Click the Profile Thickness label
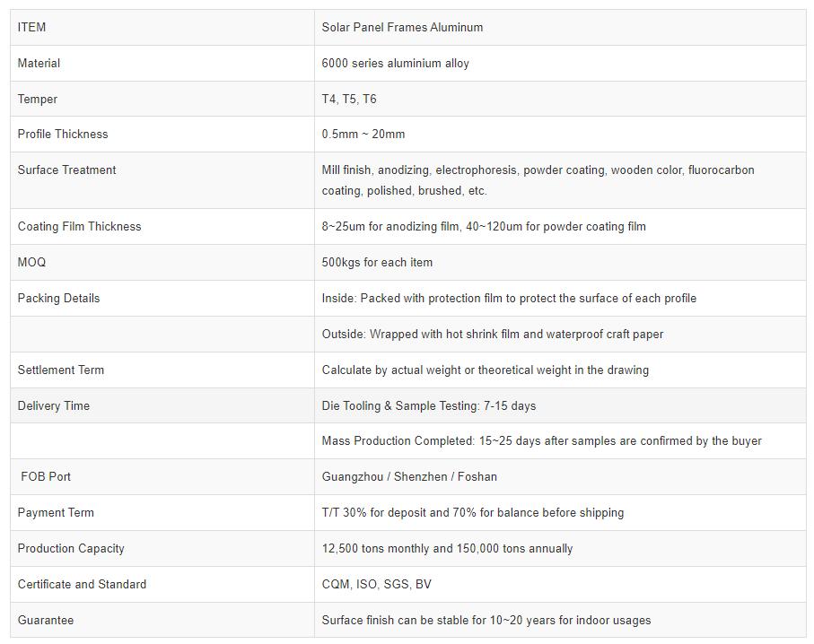This screenshot has height=644, width=814. tap(63, 135)
